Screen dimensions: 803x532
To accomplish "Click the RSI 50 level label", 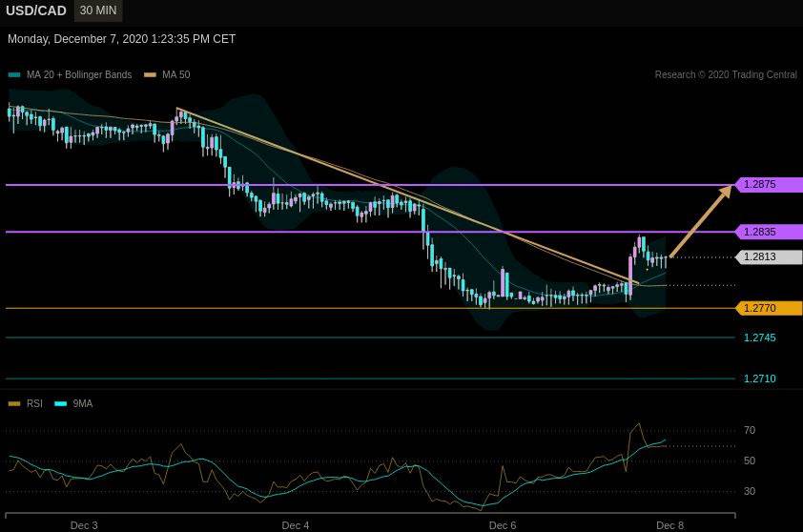I will point(750,460).
